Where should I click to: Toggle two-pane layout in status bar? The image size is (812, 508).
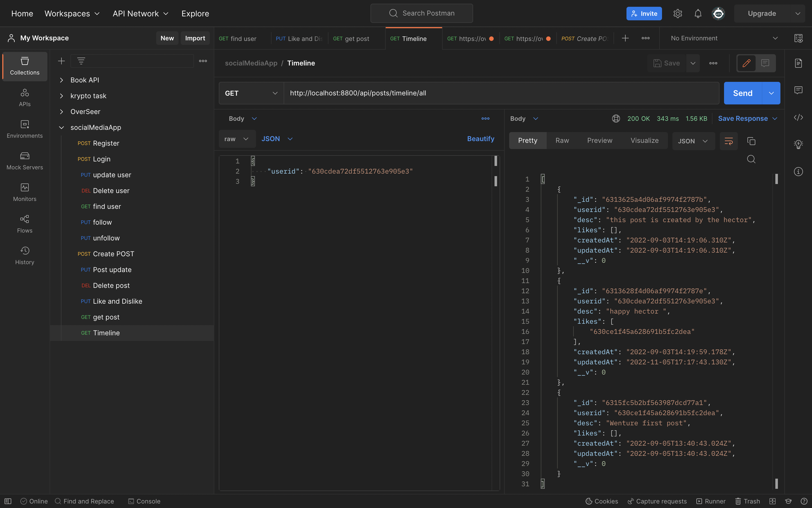(x=773, y=501)
